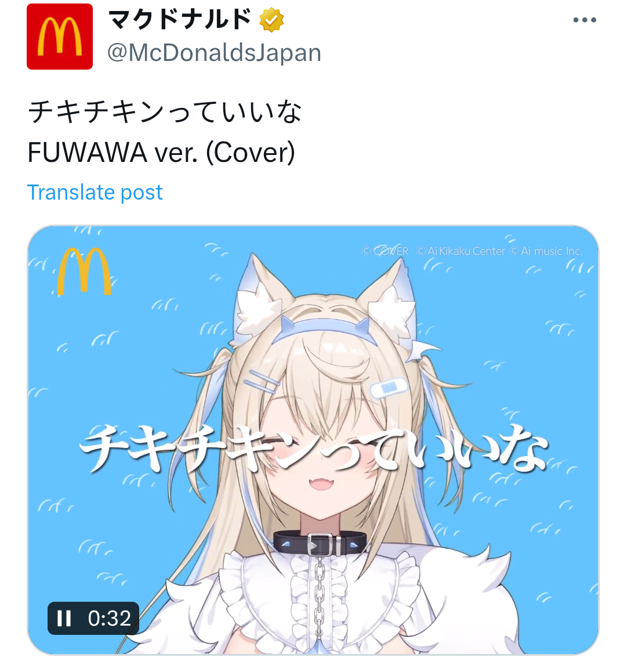Click the Translate post link
Viewport: 627px width, 672px height.
pos(95,192)
